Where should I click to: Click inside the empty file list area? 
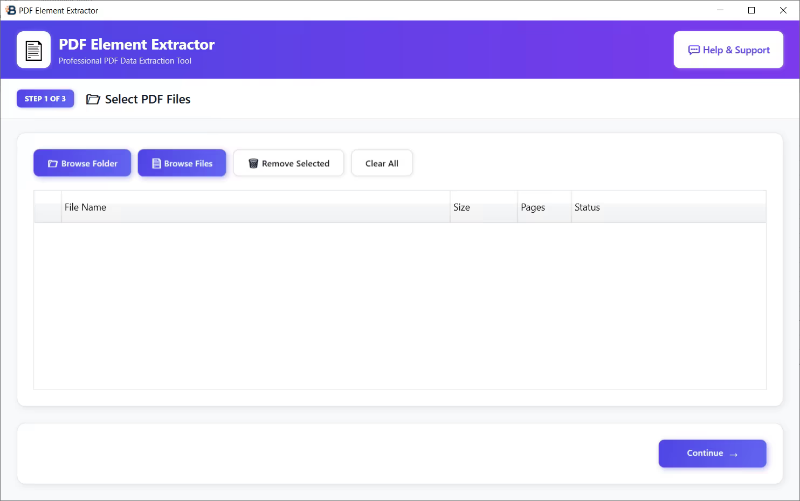point(400,305)
